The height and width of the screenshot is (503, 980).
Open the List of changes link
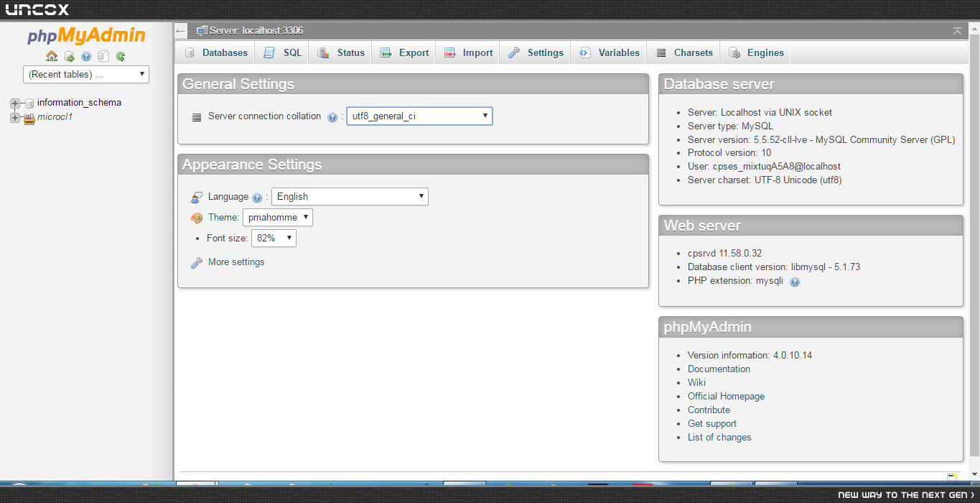pyautogui.click(x=719, y=437)
